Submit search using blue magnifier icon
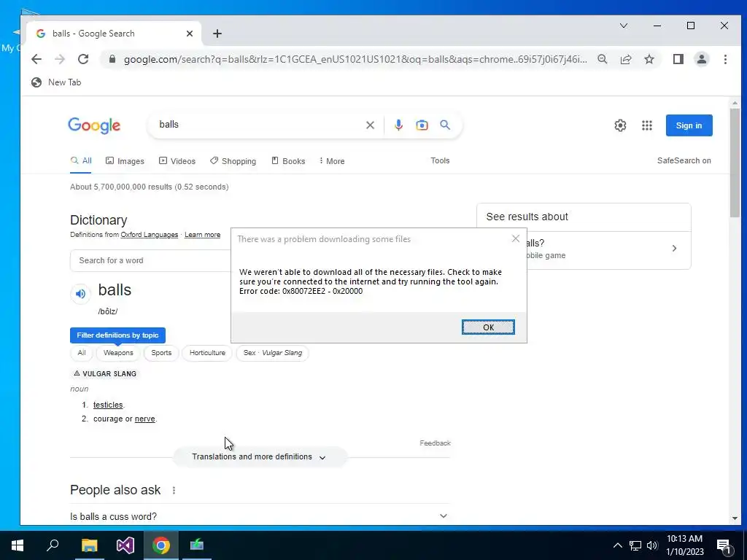The image size is (747, 560). pos(445,125)
